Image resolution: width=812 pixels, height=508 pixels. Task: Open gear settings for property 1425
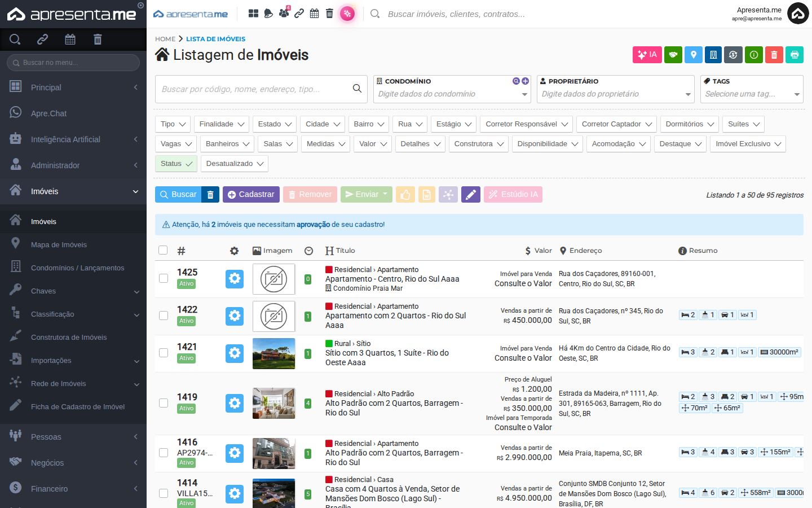click(x=235, y=279)
